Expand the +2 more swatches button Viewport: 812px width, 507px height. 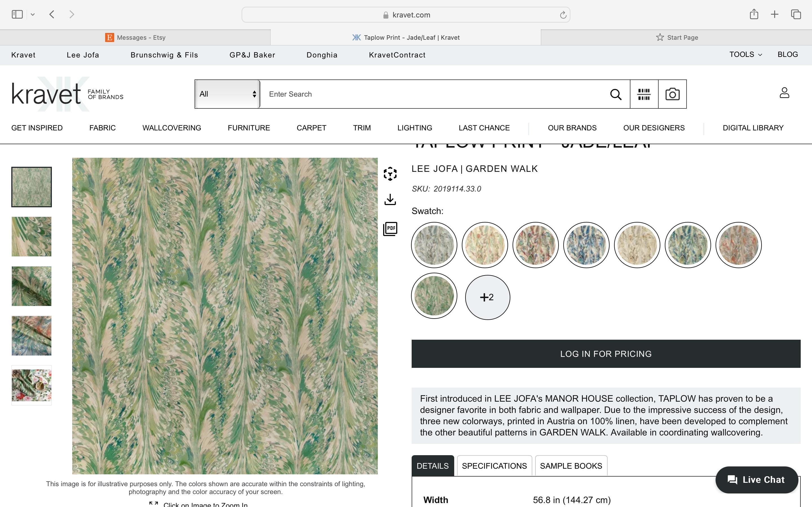[x=487, y=297]
